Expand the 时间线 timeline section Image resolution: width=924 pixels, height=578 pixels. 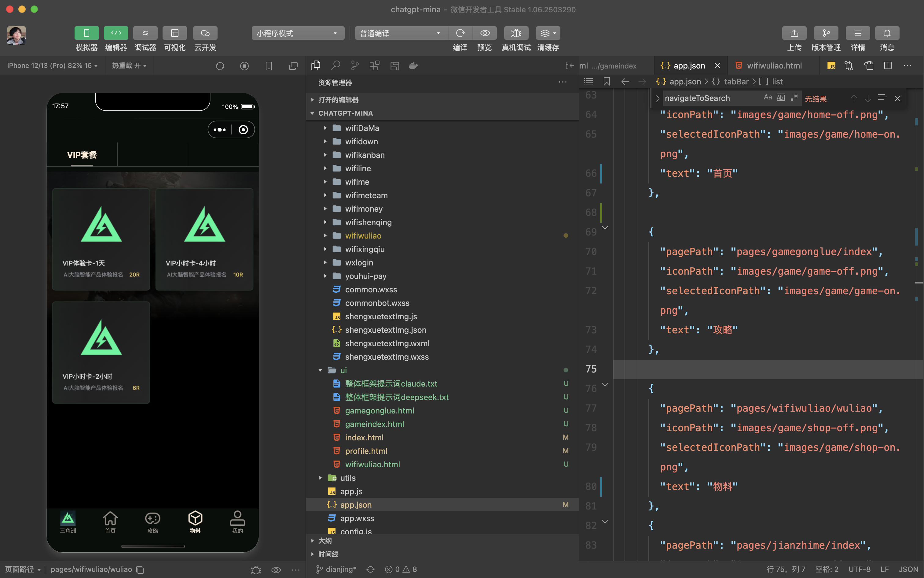click(442, 554)
